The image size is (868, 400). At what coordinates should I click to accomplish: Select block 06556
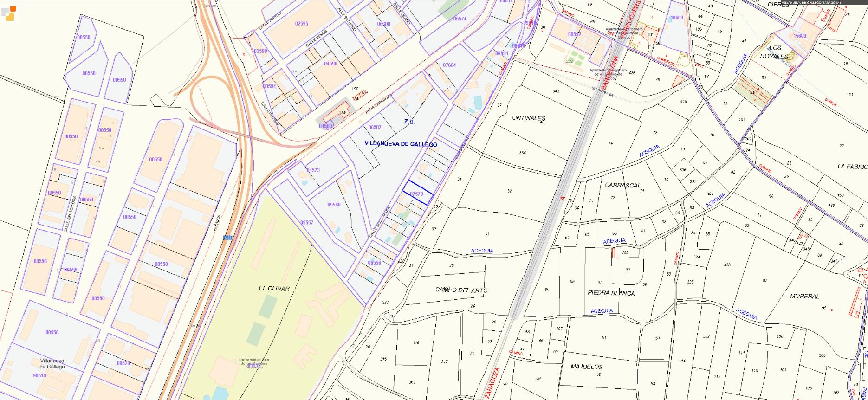pos(374,263)
